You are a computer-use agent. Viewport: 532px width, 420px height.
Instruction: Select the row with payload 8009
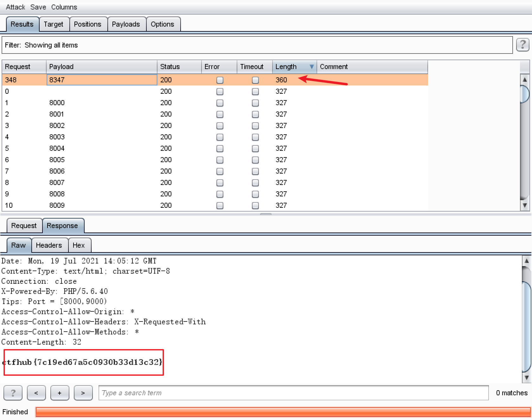point(215,205)
